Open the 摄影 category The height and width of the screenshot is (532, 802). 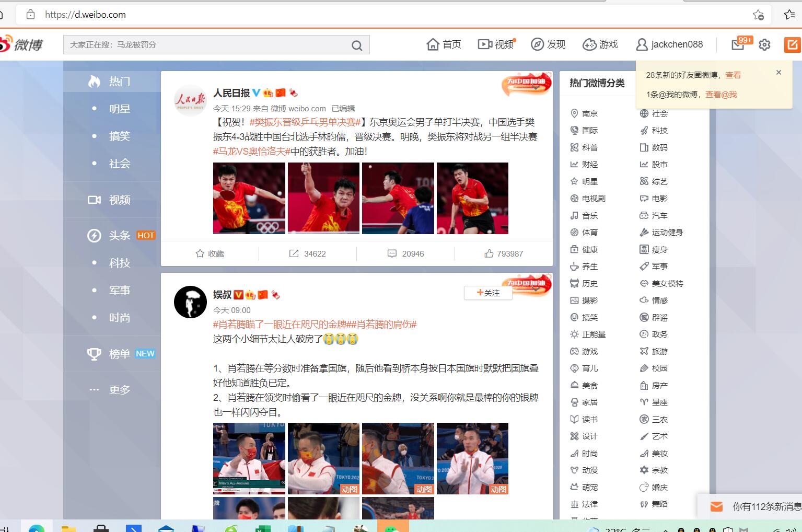pos(584,300)
